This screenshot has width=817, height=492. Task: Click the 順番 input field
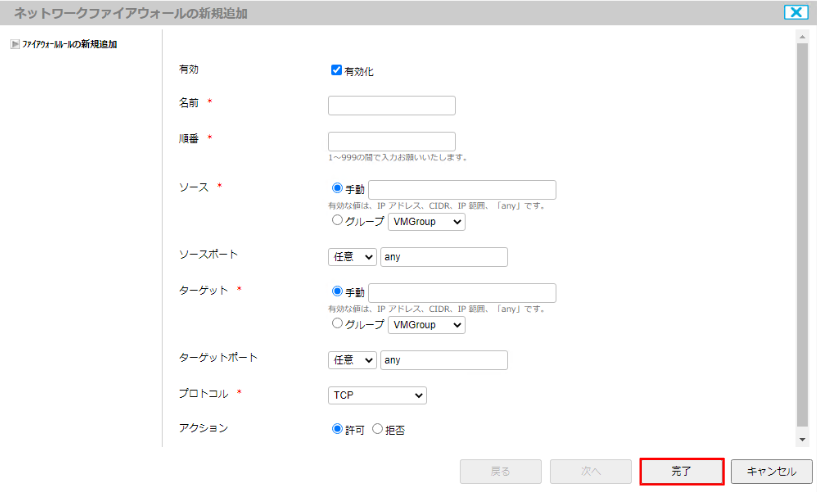[x=391, y=141]
